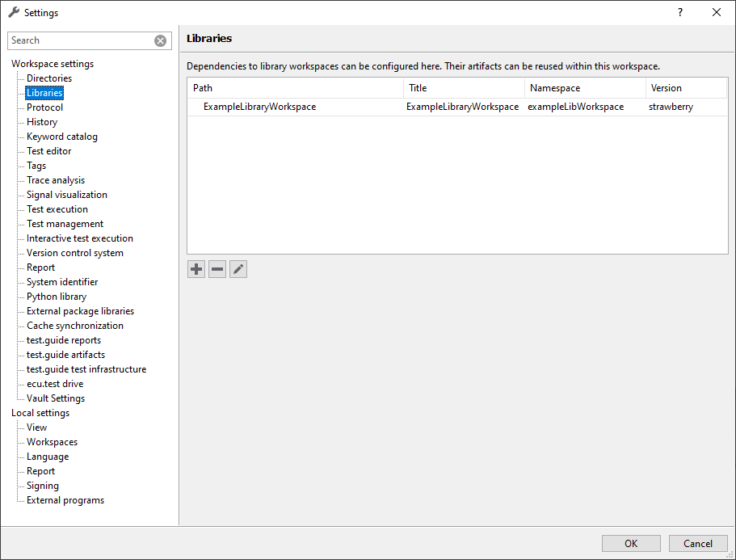Close the Settings dialog window
The image size is (736, 560).
717,13
